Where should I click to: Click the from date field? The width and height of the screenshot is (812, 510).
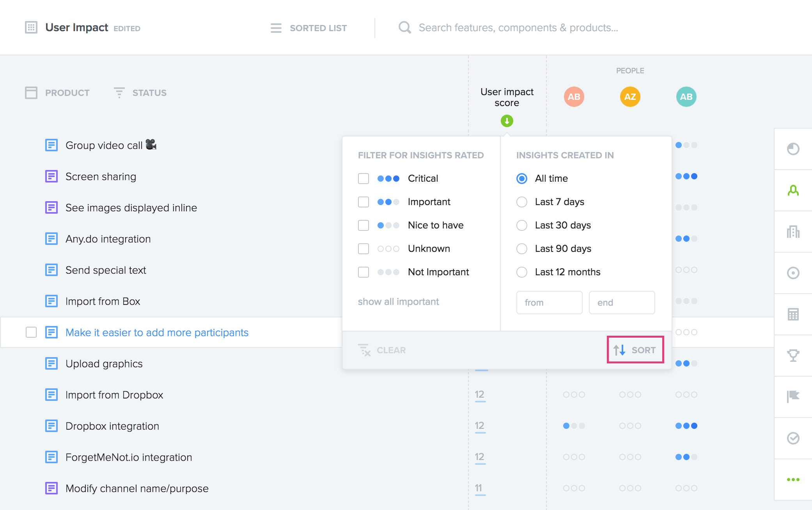(x=549, y=303)
